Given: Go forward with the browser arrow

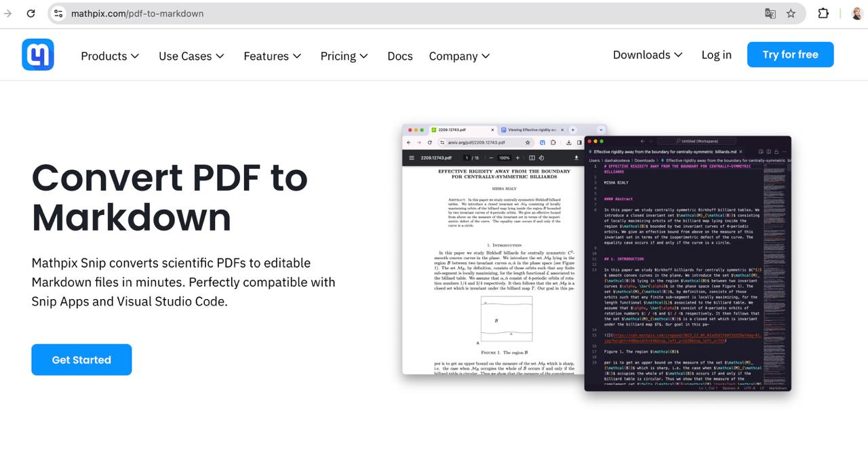Looking at the screenshot, I should click(8, 14).
